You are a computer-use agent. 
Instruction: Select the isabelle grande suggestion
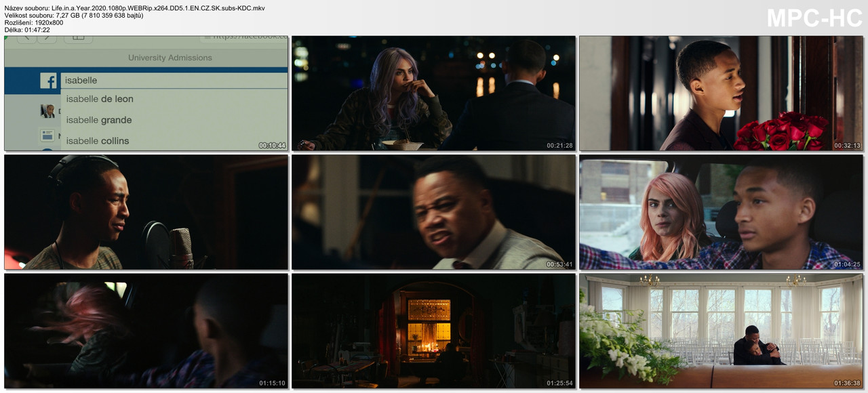[x=99, y=120]
